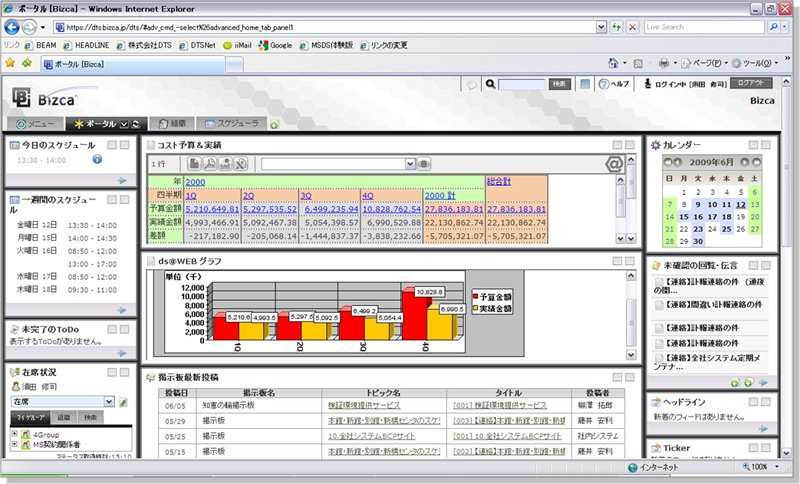Click previous month arrow in calendar

678,162
